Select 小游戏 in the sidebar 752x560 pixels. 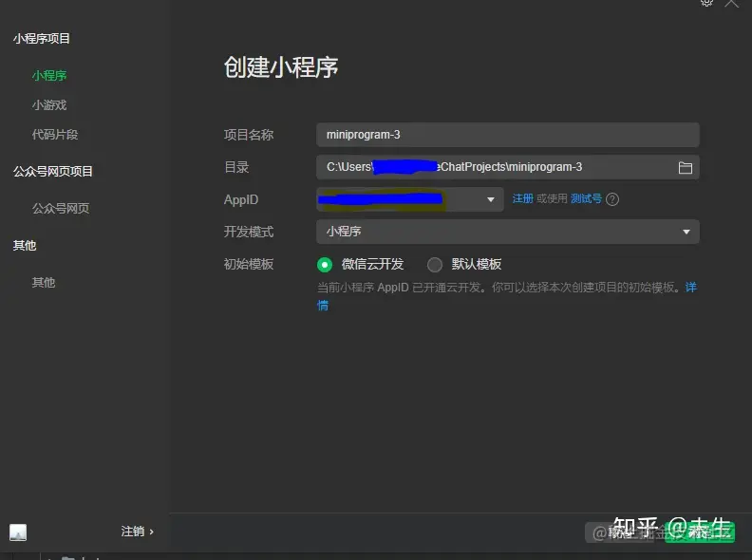(49, 105)
